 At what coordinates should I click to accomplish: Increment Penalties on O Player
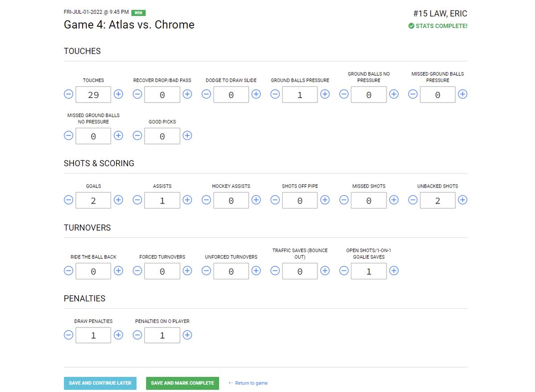point(187,335)
